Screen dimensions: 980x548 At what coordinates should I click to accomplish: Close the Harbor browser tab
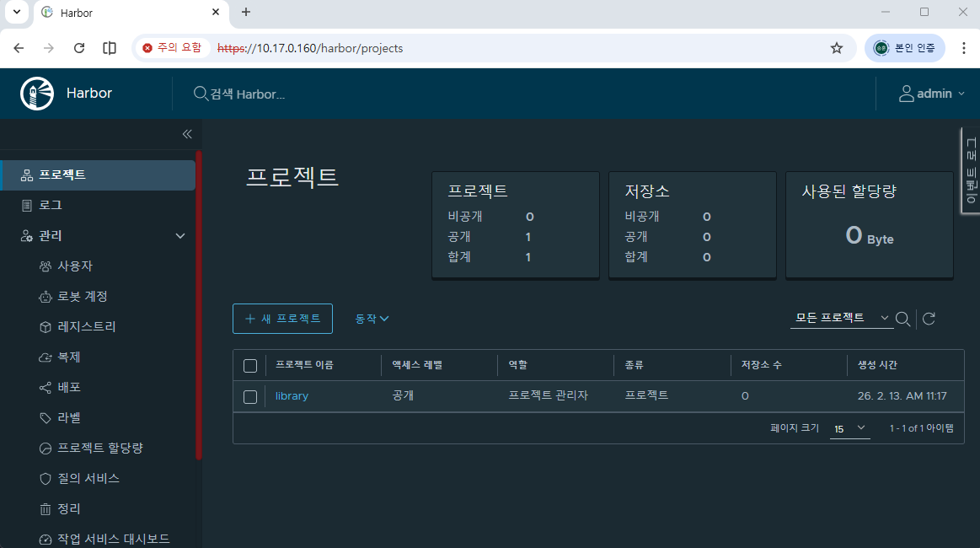coord(216,12)
